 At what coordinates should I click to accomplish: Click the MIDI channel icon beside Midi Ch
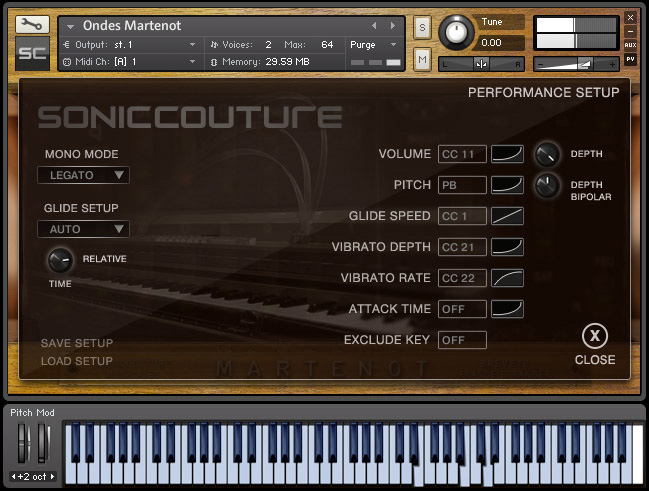pyautogui.click(x=67, y=62)
